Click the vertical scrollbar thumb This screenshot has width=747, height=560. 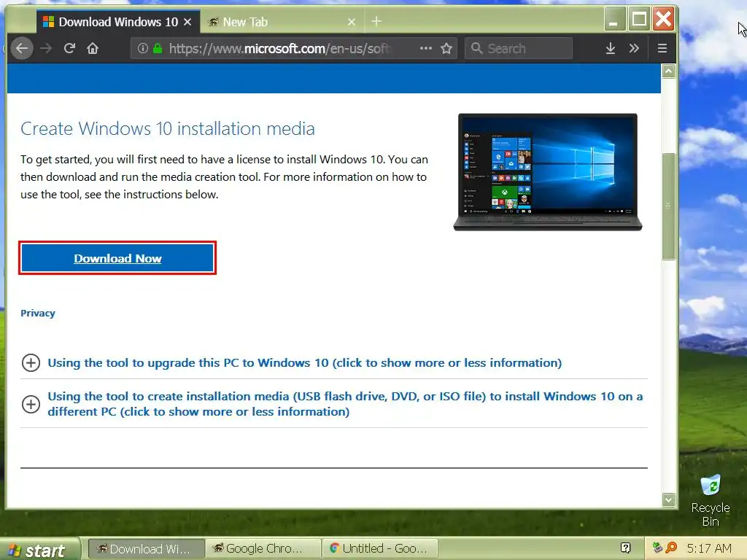coord(669,206)
